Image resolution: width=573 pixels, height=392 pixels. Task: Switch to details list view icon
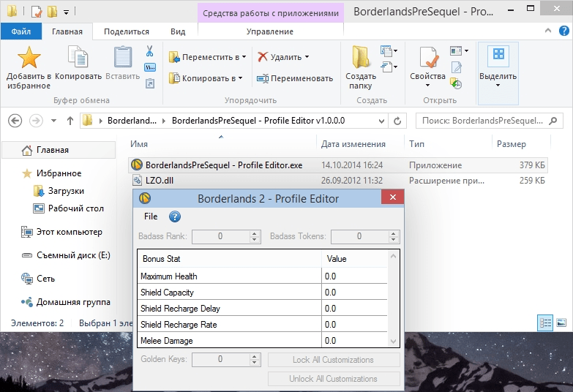545,323
